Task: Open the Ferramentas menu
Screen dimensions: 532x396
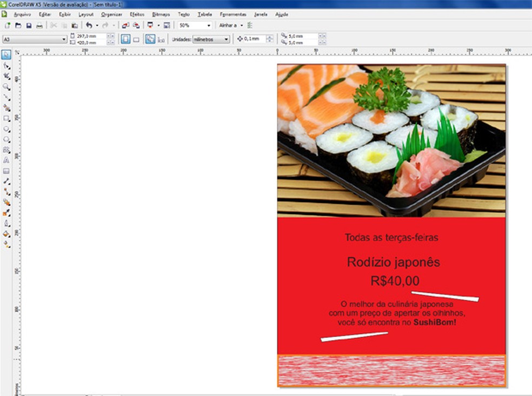Action: coord(233,15)
